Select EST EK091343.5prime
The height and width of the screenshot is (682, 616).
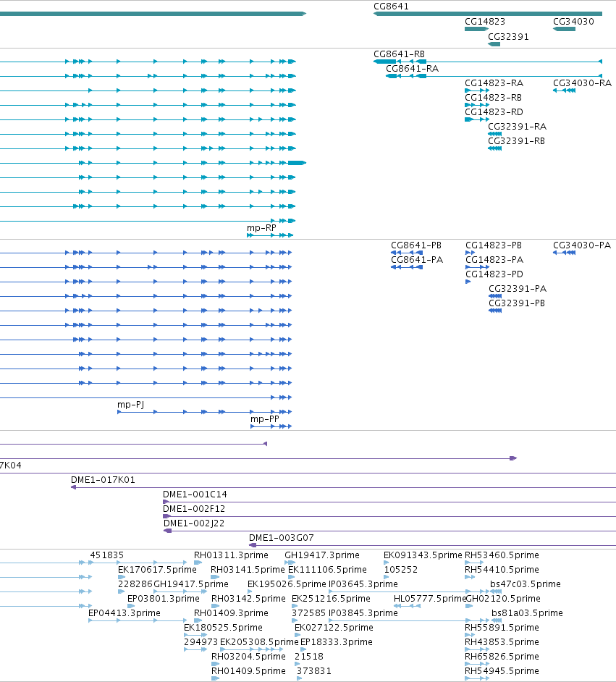point(423,555)
